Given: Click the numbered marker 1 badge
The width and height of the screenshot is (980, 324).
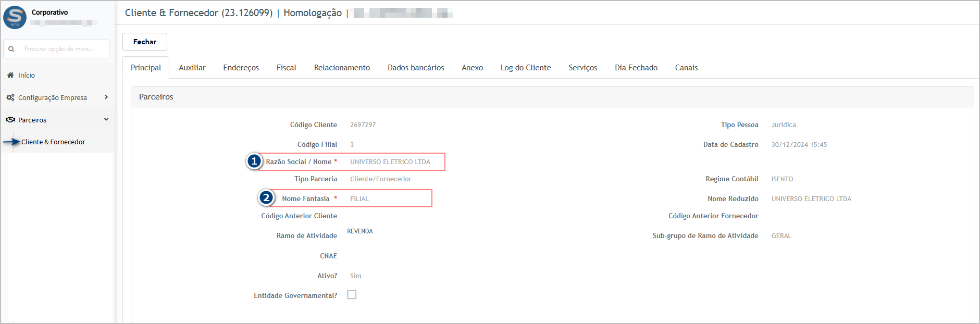Looking at the screenshot, I should click(254, 161).
